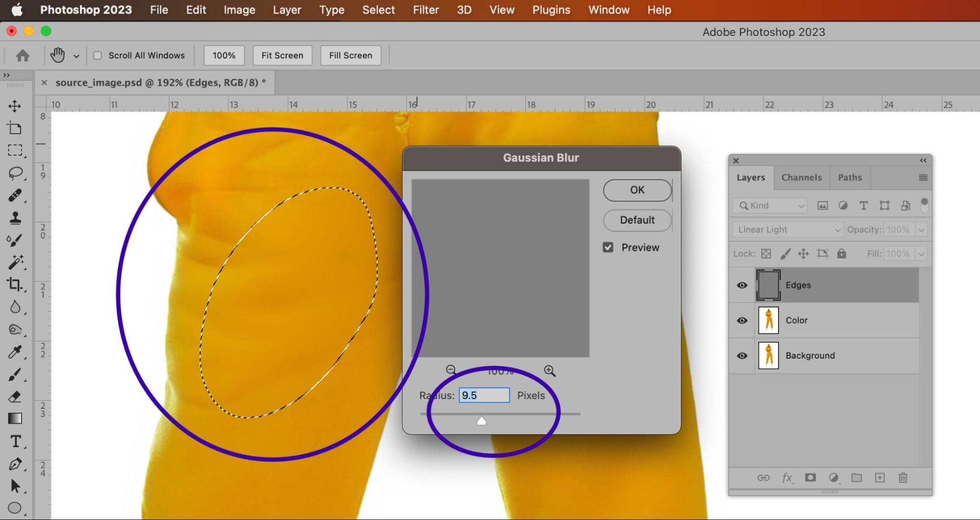Open the Filter menu
This screenshot has height=520, width=980.
click(426, 10)
